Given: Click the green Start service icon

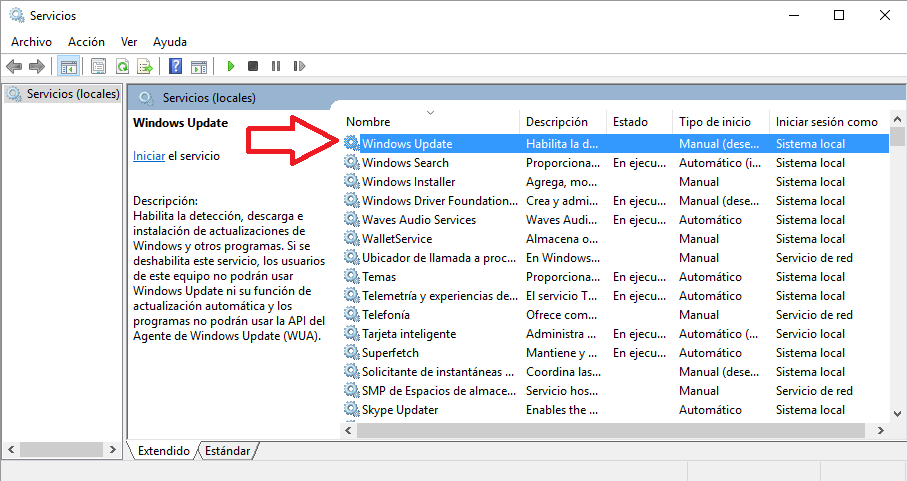Looking at the screenshot, I should coord(231,66).
